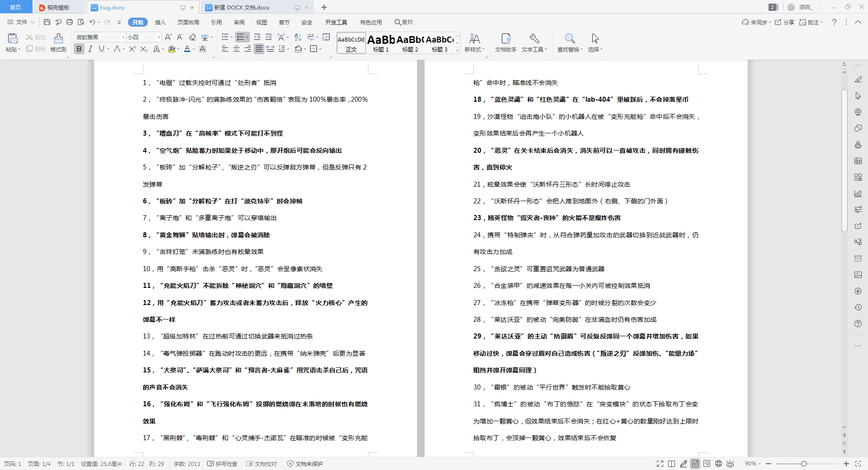Toggle Justify alignment
The image size is (868, 470).
pyautogui.click(x=259, y=49)
